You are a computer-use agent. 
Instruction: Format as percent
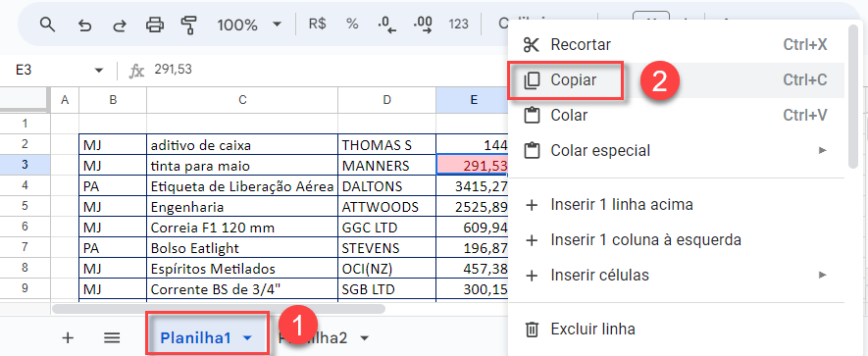352,25
